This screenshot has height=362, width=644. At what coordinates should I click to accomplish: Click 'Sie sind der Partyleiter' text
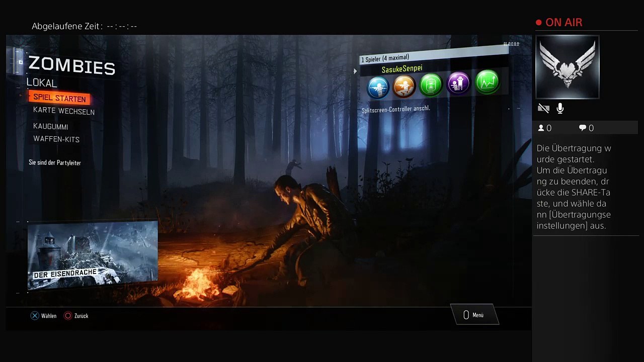[x=55, y=163]
